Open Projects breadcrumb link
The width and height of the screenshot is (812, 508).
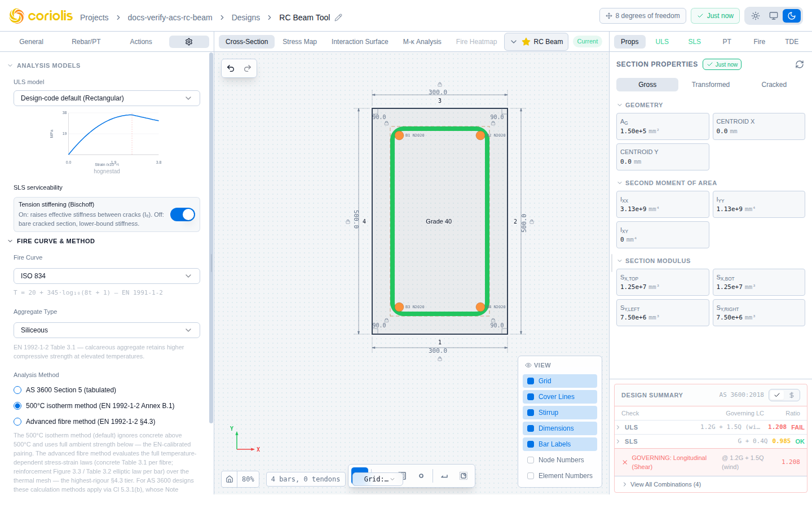pyautogui.click(x=94, y=17)
